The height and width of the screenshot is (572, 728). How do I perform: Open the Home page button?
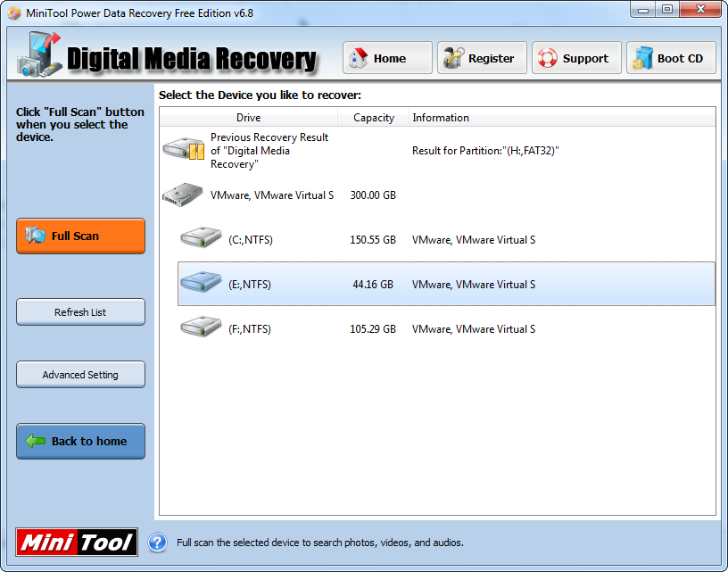point(387,58)
